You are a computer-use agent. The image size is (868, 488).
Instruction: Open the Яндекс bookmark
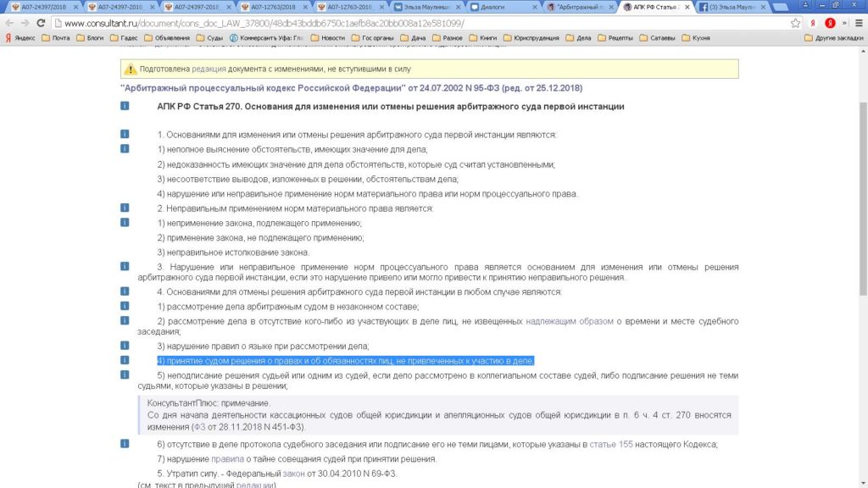click(x=20, y=37)
